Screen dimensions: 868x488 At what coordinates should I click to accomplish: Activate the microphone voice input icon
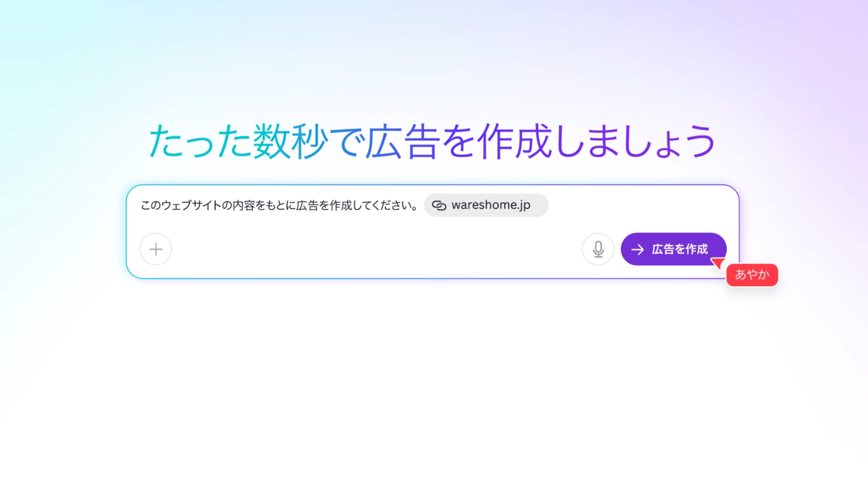pyautogui.click(x=598, y=249)
